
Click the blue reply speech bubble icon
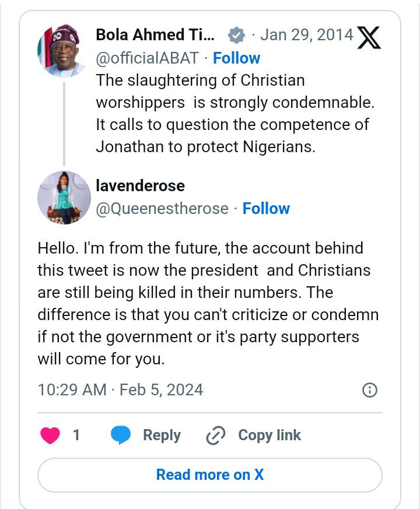pyautogui.click(x=121, y=436)
